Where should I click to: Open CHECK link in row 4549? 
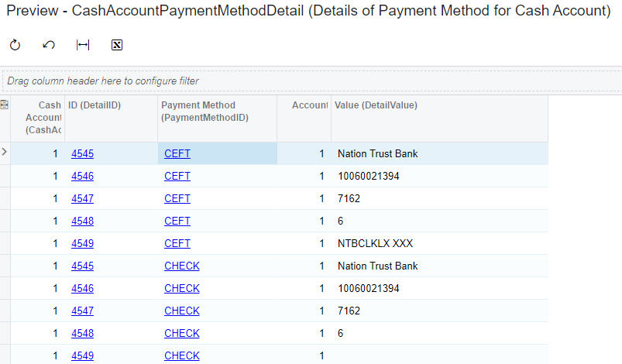coord(182,355)
